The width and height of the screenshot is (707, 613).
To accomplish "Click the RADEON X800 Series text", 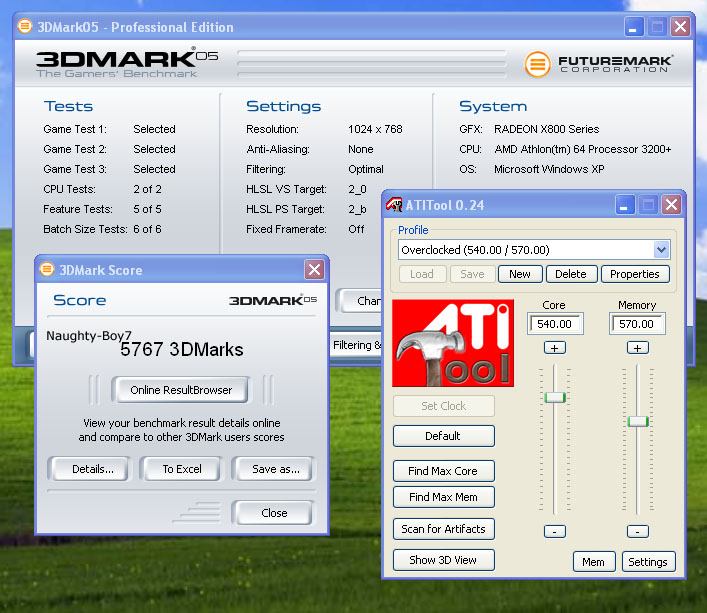I will (546, 129).
